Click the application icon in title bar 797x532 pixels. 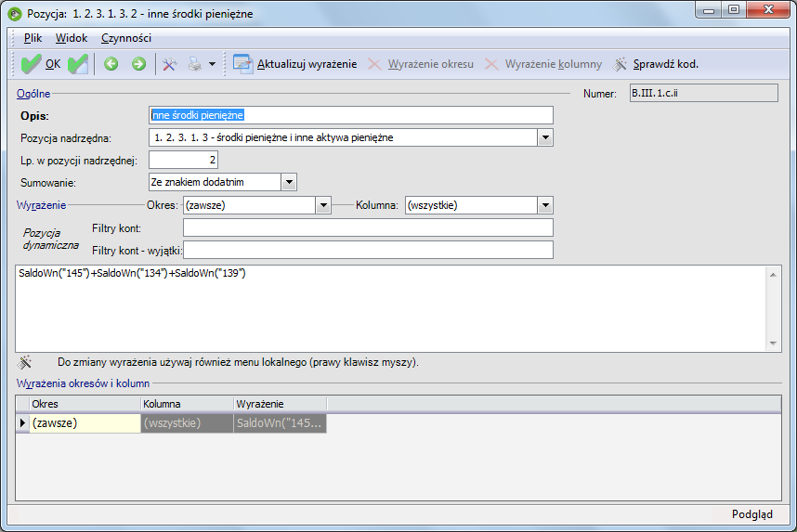(x=15, y=14)
